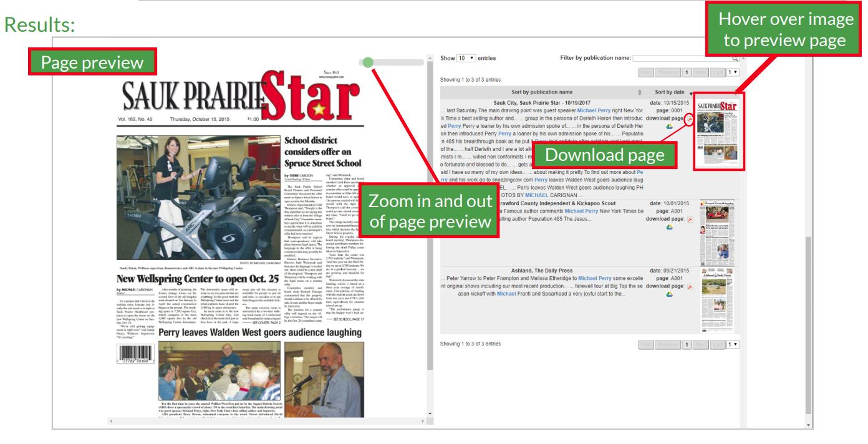Screen dimensions: 868x444
Task: Click the outer results page scrollbar thumb
Action: (x=809, y=324)
